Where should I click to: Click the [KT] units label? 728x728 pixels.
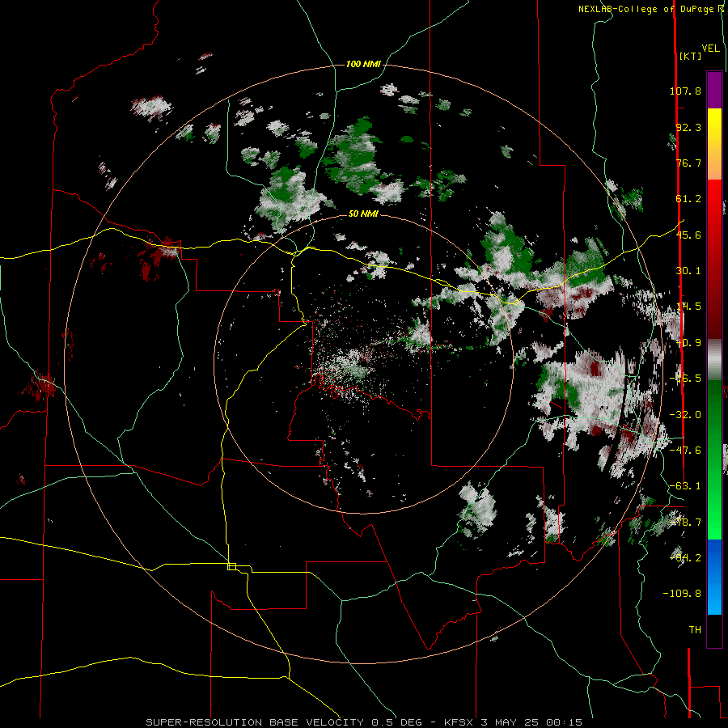690,56
